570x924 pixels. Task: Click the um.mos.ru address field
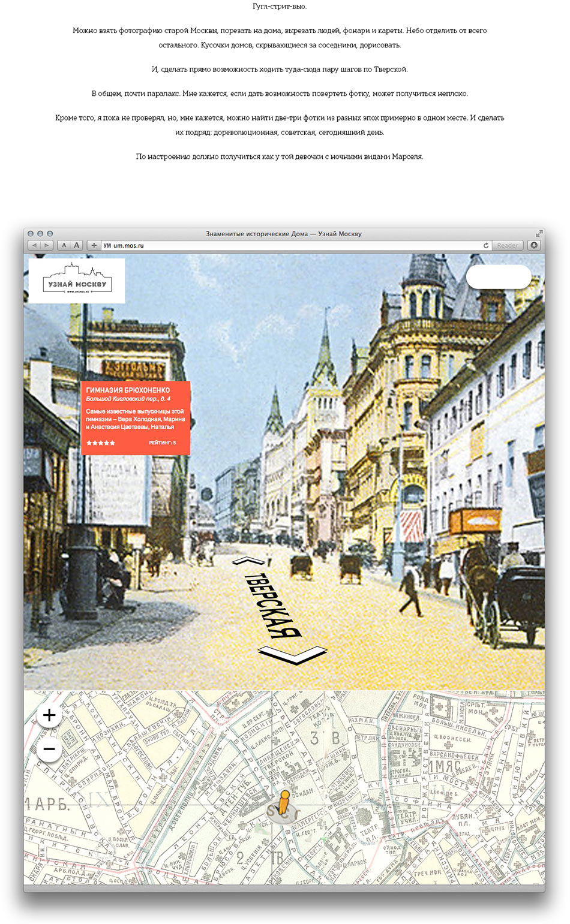tap(288, 245)
